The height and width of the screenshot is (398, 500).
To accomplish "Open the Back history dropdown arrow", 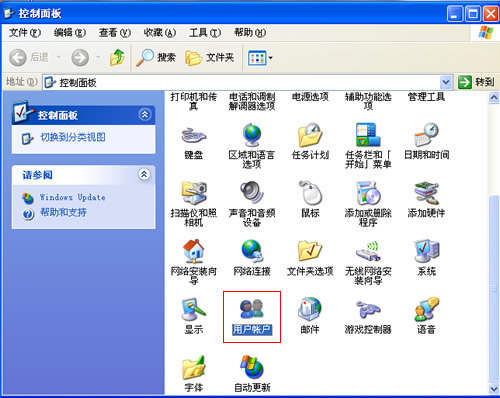I will coord(59,57).
